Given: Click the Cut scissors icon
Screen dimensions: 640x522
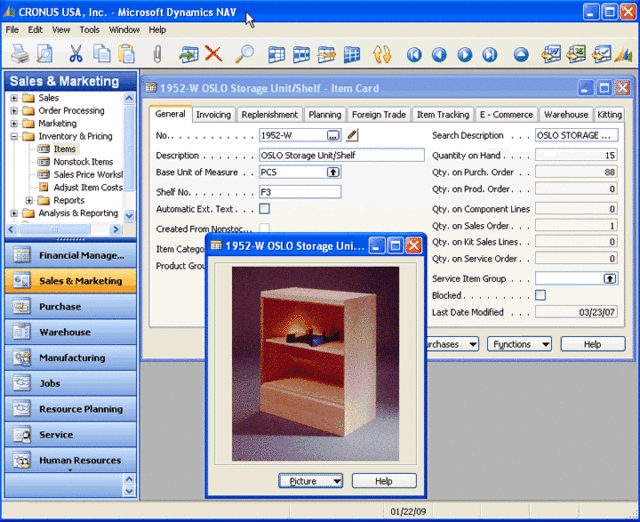Looking at the screenshot, I should coord(76,53).
